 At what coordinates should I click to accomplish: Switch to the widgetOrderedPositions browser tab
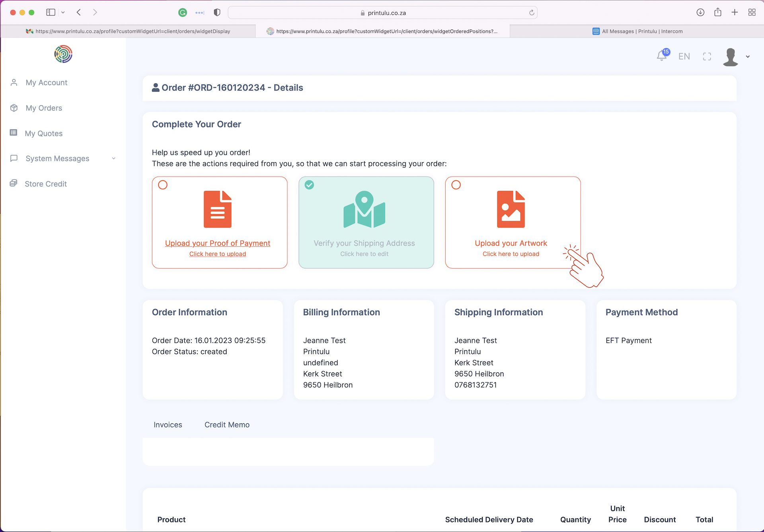[382, 31]
